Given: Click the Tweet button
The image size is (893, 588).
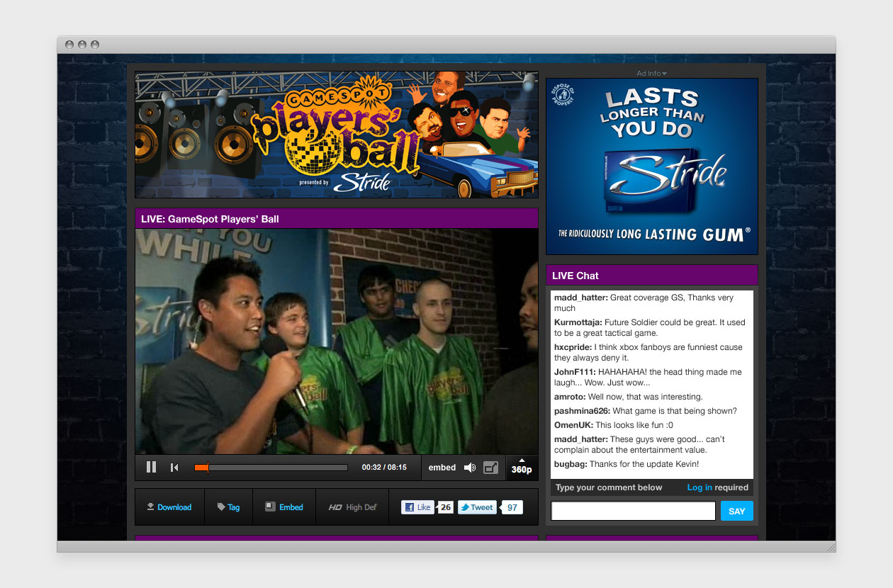Looking at the screenshot, I should pyautogui.click(x=477, y=507).
